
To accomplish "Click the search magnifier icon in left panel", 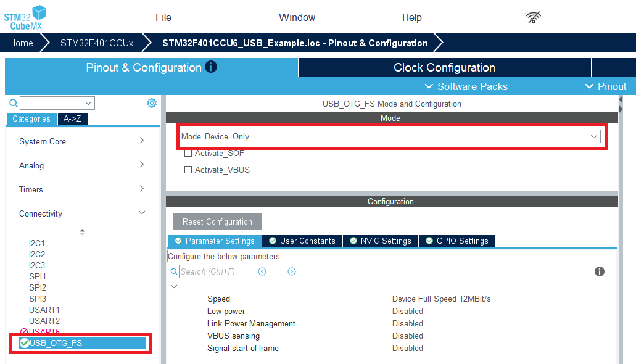I will pyautogui.click(x=14, y=103).
